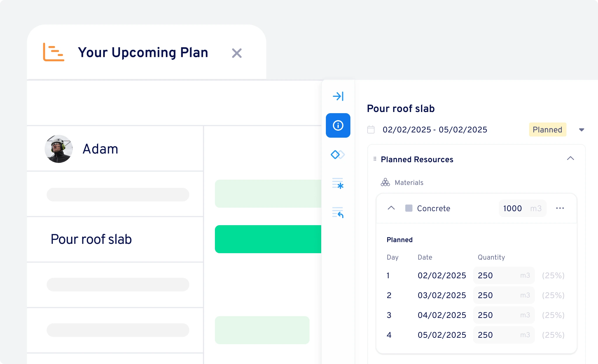Collapse the Concrete material row
This screenshot has height=364, width=598.
click(391, 208)
